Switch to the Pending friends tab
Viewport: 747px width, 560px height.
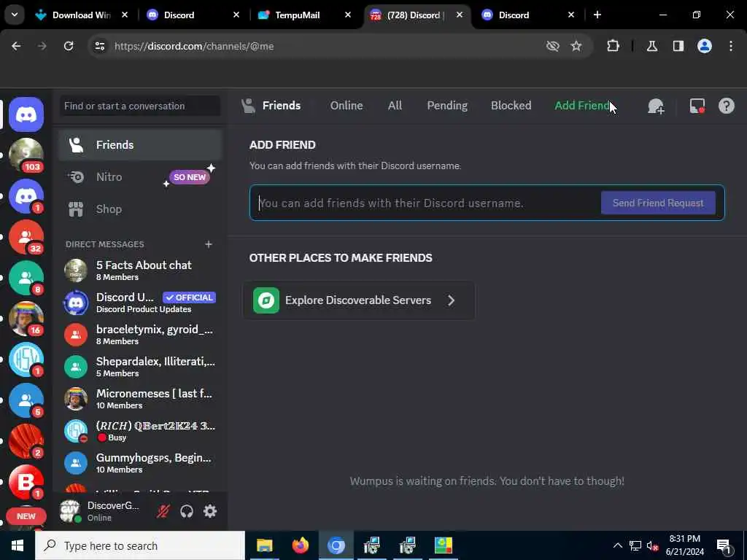point(447,106)
